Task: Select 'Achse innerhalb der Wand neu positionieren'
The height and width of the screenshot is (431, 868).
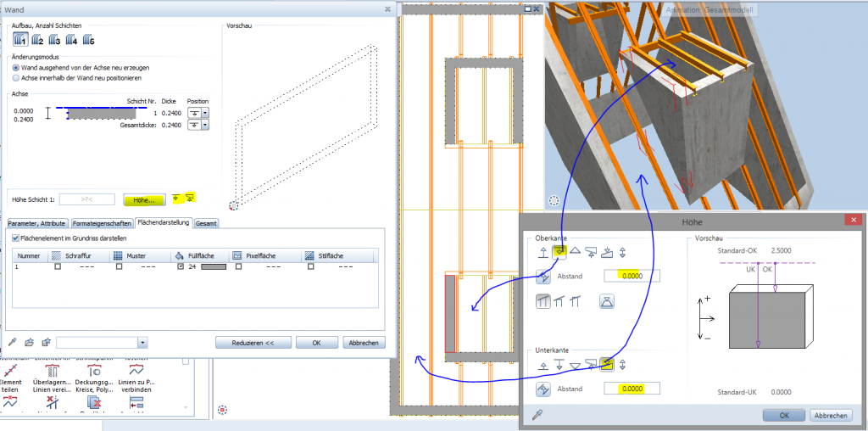Action: (16, 77)
